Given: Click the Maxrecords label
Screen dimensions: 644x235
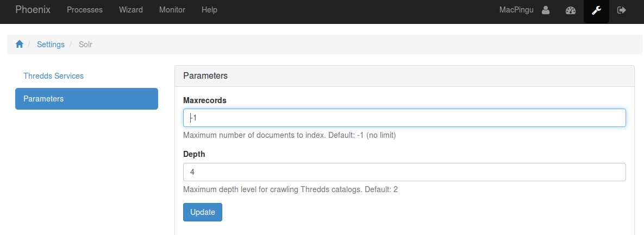Looking at the screenshot, I should click(205, 100).
